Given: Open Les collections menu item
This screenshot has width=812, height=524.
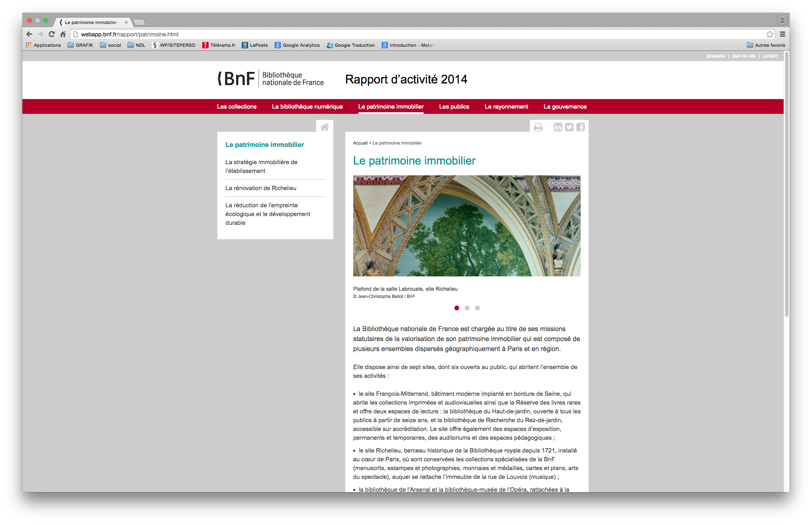Looking at the screenshot, I should click(237, 107).
